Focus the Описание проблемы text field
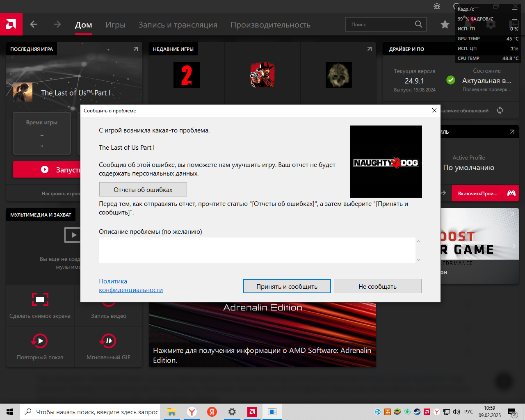Image resolution: width=525 pixels, height=420 pixels. 257,250
